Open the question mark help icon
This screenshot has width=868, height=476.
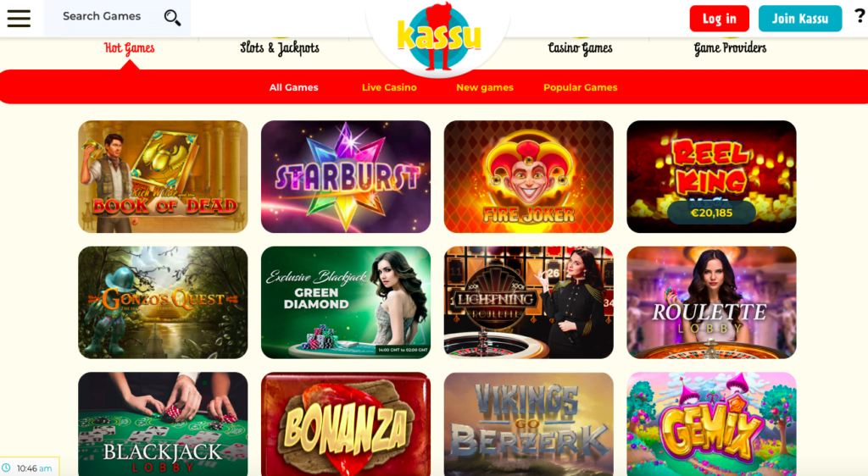click(860, 16)
